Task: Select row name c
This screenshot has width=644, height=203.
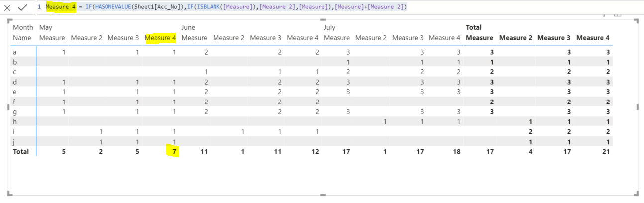Action: pyautogui.click(x=15, y=72)
